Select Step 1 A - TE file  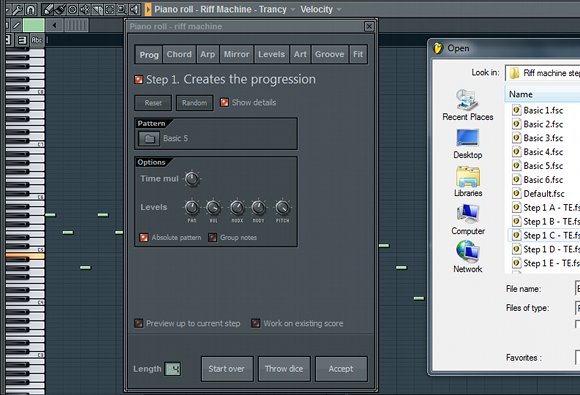pyautogui.click(x=546, y=207)
